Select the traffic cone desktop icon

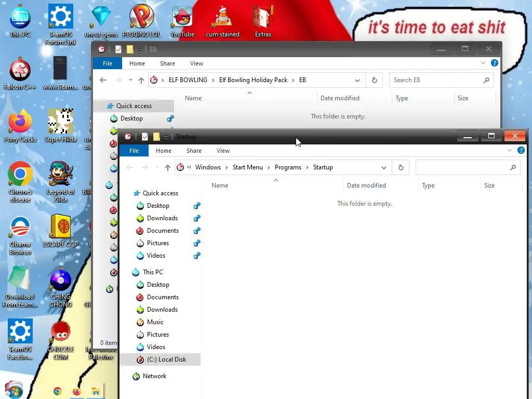(222, 21)
